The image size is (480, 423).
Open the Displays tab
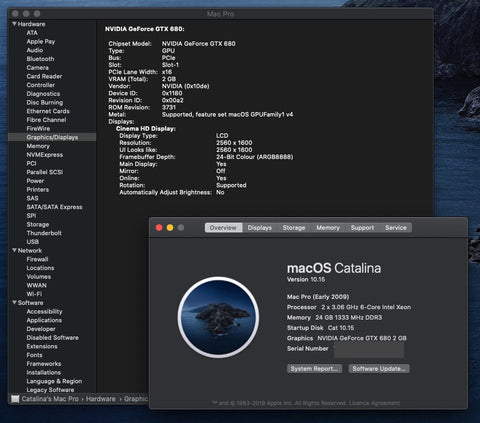click(260, 228)
